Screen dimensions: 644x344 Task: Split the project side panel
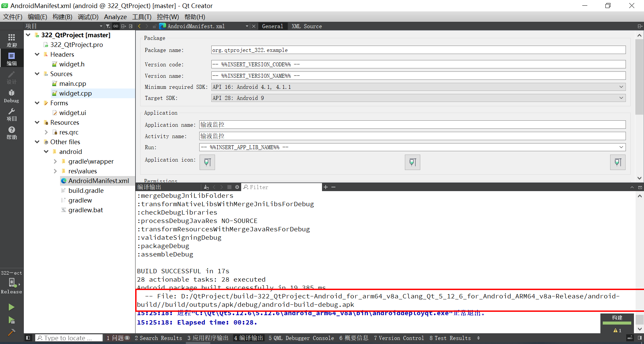123,26
